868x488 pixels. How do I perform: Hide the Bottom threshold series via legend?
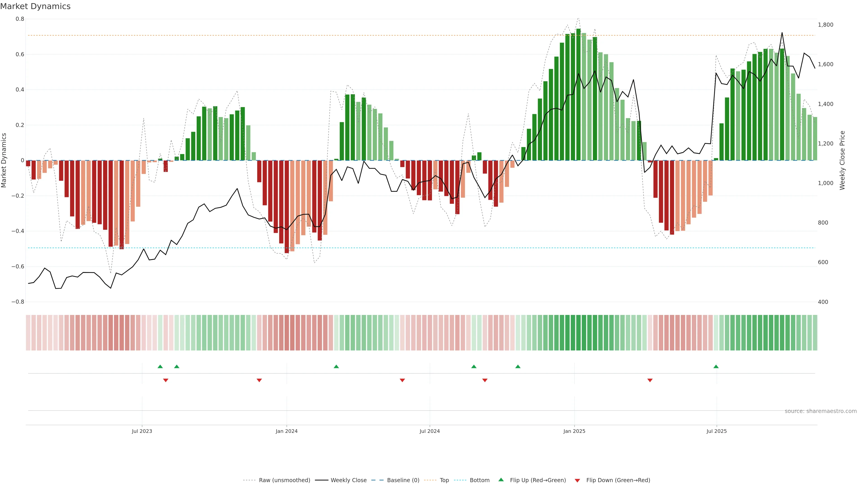tap(479, 480)
